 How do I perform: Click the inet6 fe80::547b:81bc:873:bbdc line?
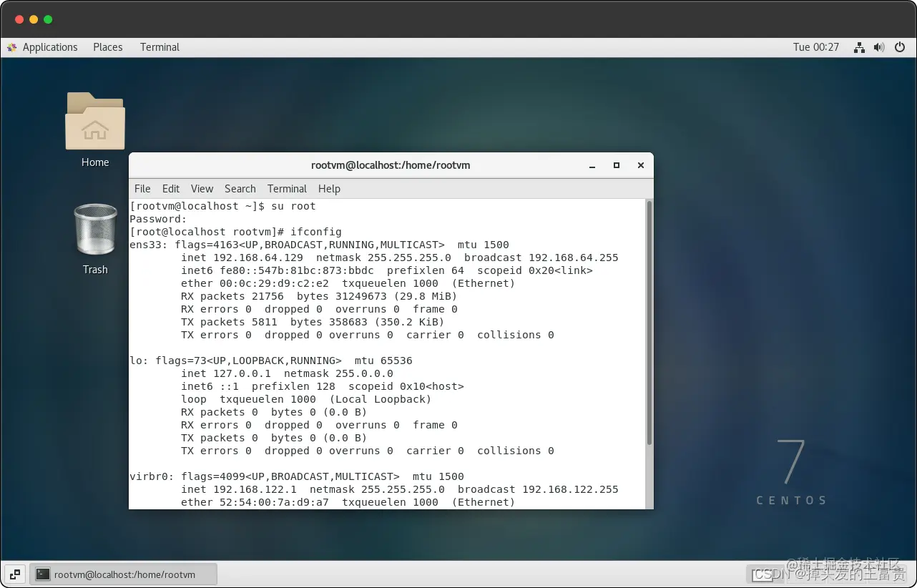[x=387, y=270]
